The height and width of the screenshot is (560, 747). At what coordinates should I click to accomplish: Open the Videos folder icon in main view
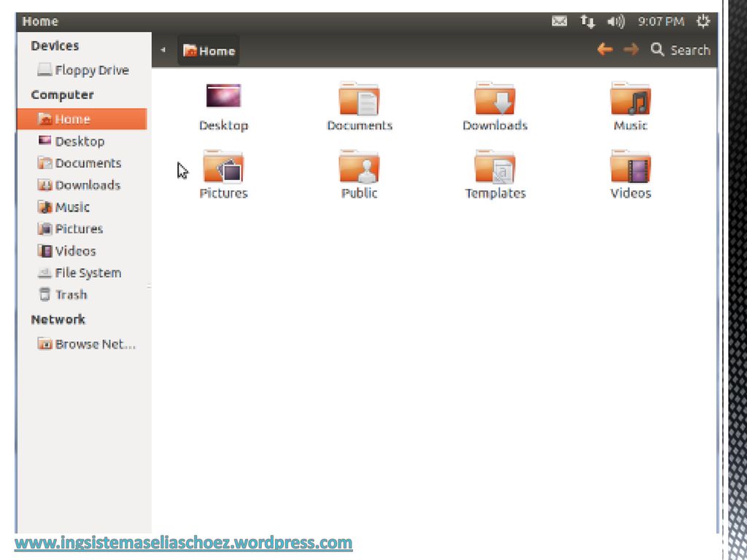[x=630, y=167]
